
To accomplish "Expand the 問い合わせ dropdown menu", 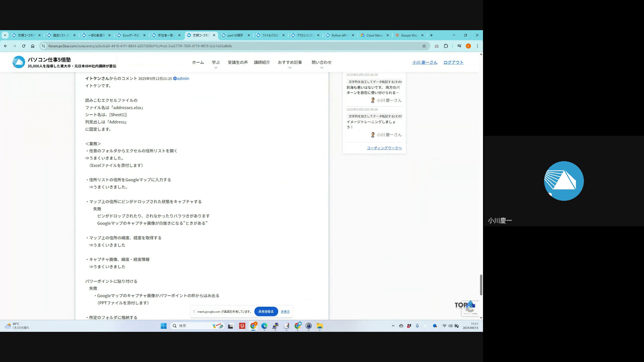I will pos(321,68).
